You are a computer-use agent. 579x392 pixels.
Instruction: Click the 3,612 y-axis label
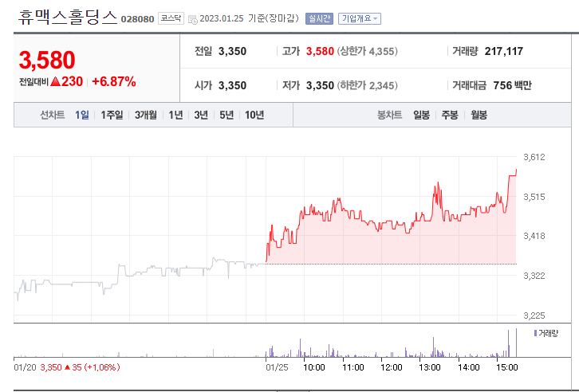click(534, 157)
